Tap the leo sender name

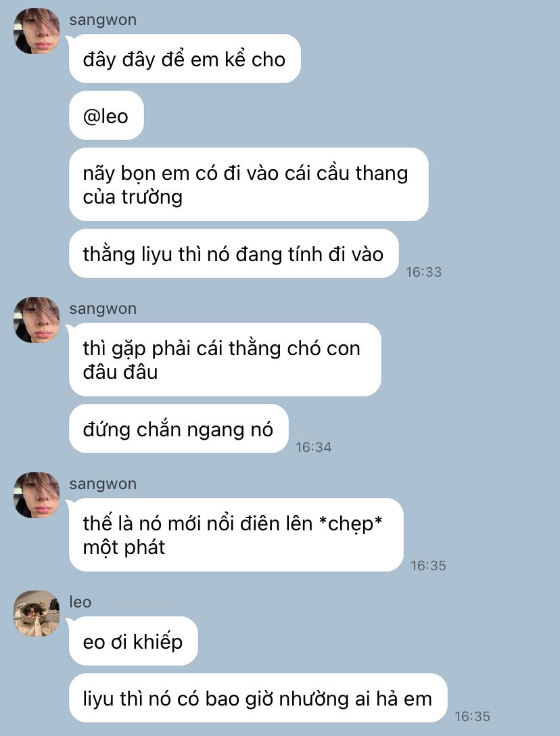[80, 602]
